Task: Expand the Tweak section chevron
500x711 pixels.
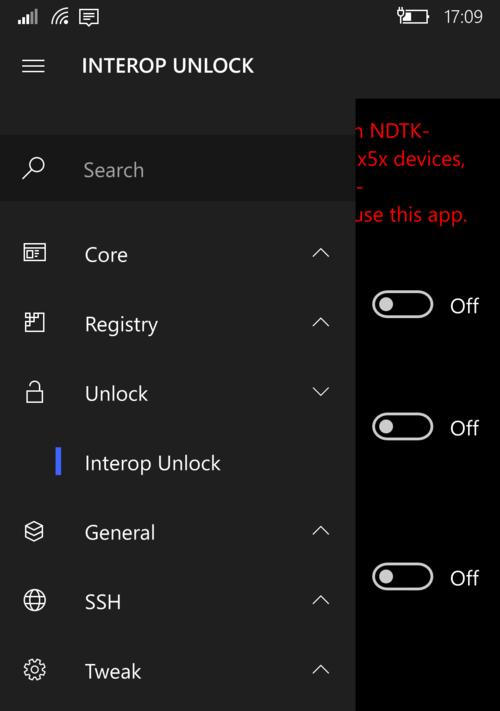Action: click(321, 669)
